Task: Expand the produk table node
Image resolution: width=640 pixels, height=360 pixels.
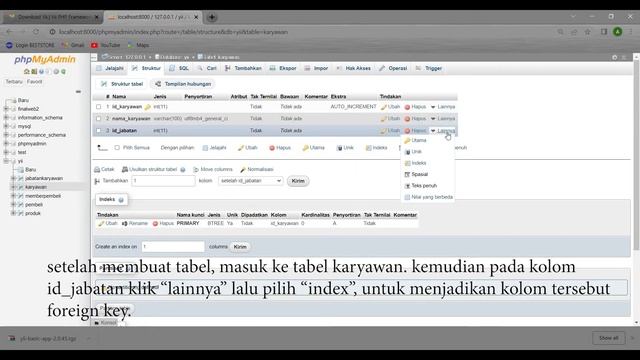Action: (13, 213)
